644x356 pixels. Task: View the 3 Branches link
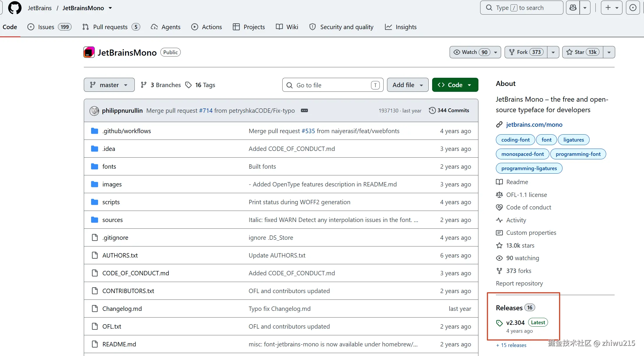[161, 85]
